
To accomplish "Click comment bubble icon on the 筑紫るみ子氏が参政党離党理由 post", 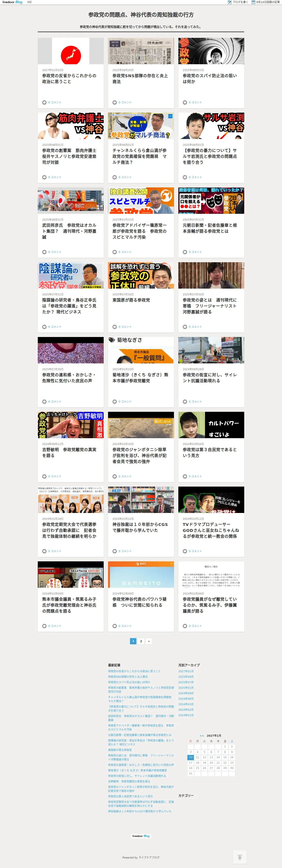I will click(44, 626).
